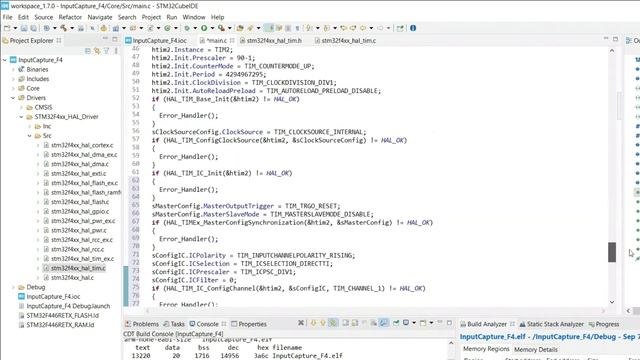This screenshot has height=360, width=640.
Task: Click the Open Console icon
Action: coord(423,323)
